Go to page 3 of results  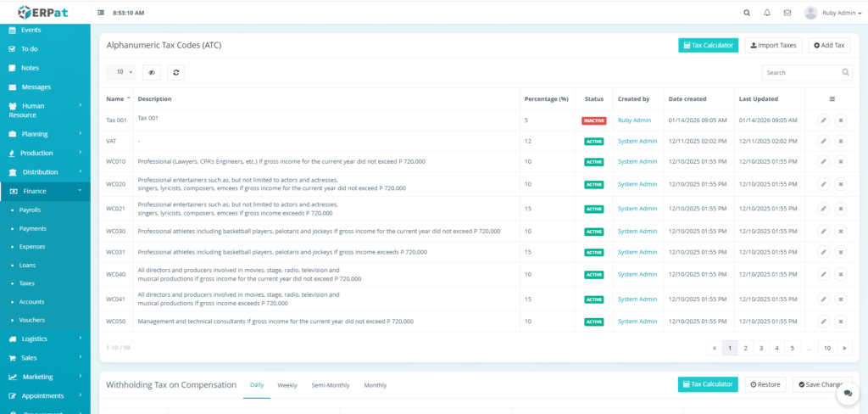pyautogui.click(x=761, y=348)
